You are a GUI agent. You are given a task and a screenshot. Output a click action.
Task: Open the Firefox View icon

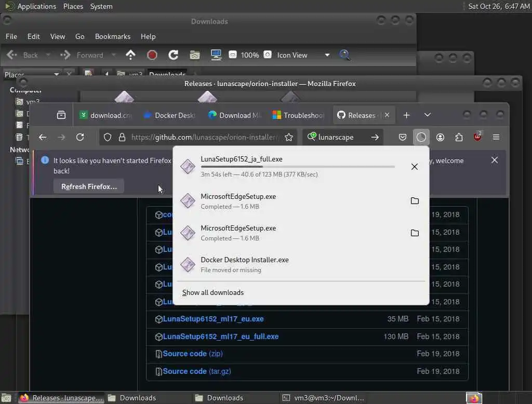pos(61,115)
